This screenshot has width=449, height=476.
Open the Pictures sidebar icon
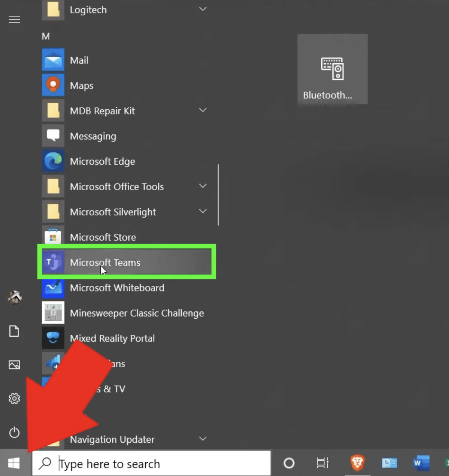tap(14, 365)
